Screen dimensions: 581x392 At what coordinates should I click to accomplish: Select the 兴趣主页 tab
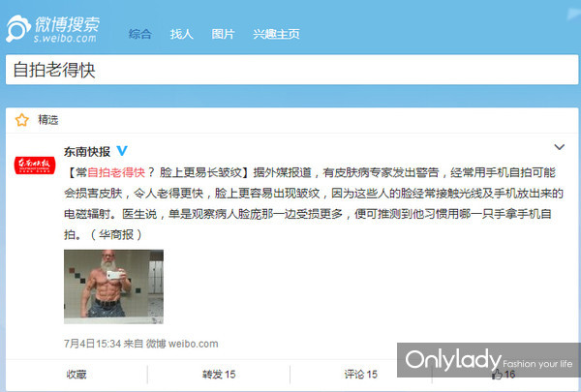point(276,34)
